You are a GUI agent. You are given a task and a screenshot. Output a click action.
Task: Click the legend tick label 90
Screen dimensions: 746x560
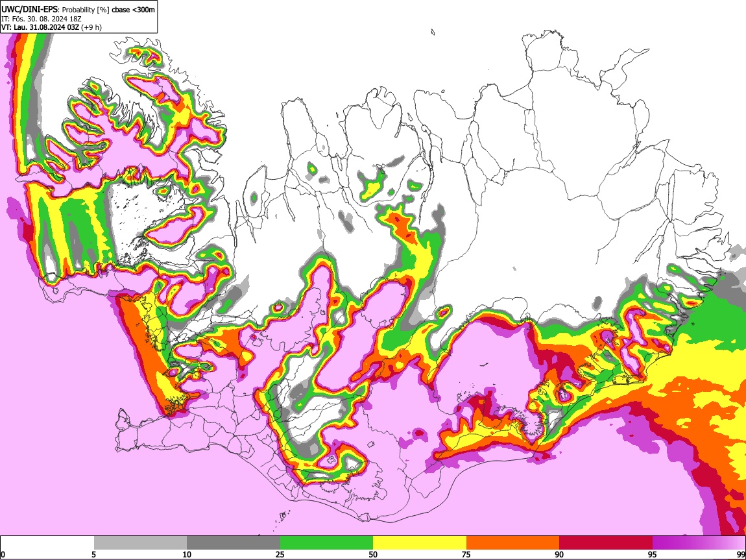pos(559,555)
